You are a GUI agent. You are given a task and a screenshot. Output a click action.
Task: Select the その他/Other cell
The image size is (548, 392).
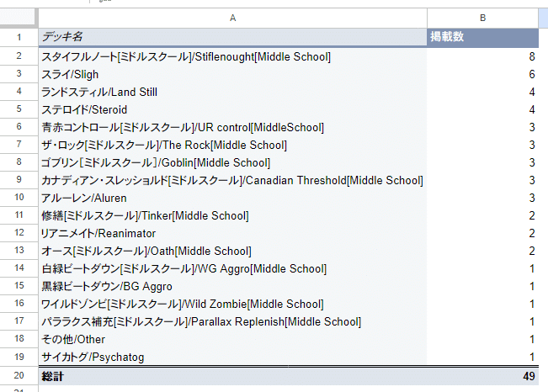233,339
